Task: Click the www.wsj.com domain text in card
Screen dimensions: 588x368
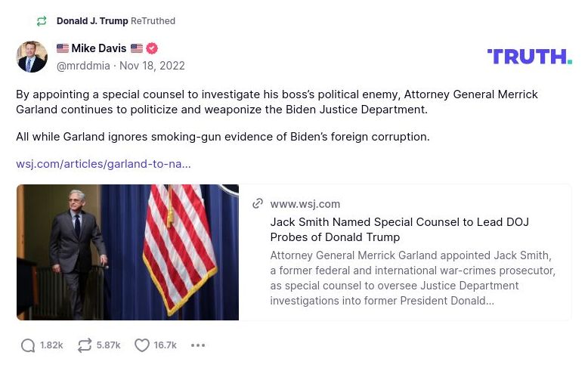Action: [305, 203]
